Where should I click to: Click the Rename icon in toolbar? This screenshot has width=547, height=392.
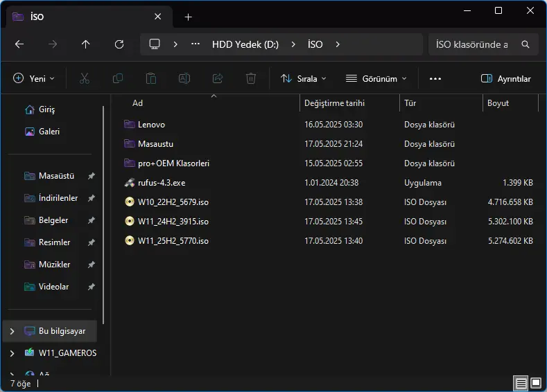[184, 78]
